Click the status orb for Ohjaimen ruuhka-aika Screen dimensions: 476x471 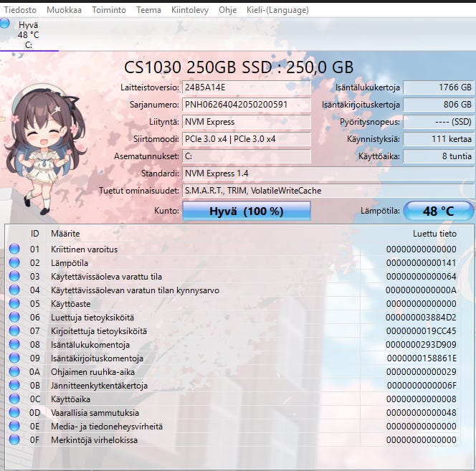point(14,371)
